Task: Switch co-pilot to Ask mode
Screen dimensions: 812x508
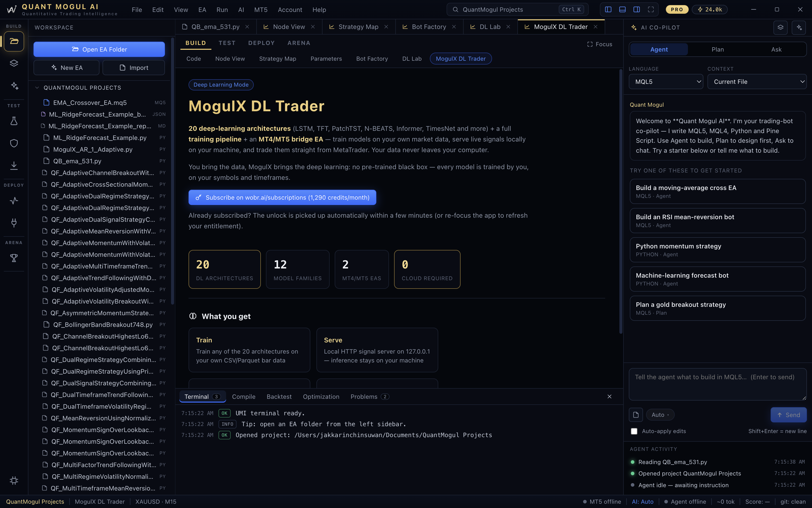Action: pos(776,49)
